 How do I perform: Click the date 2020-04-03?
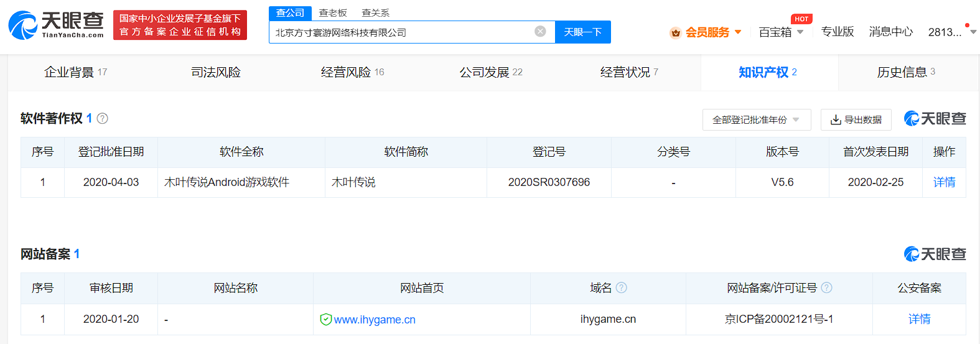pos(111,182)
